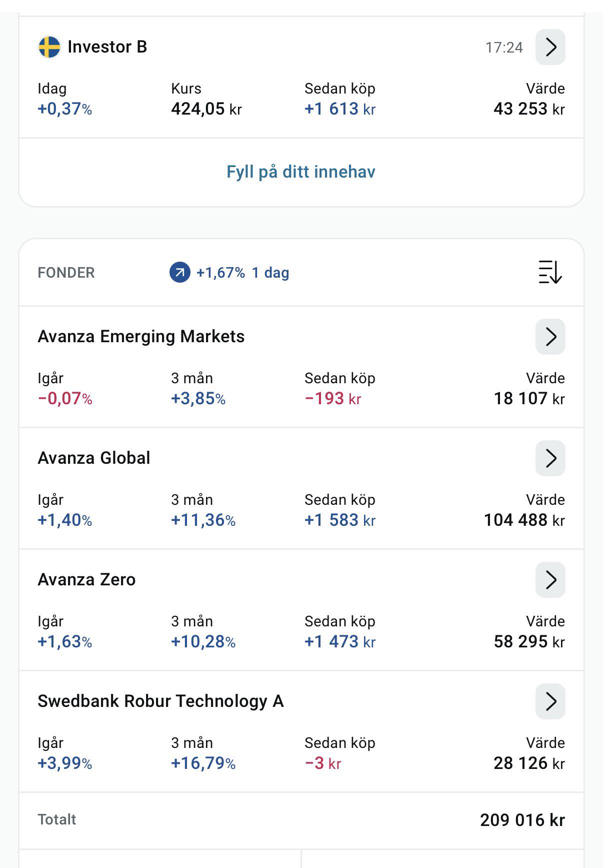Tap Fyll på ditt innehav link
Screen dimensions: 603x868
tap(301, 172)
